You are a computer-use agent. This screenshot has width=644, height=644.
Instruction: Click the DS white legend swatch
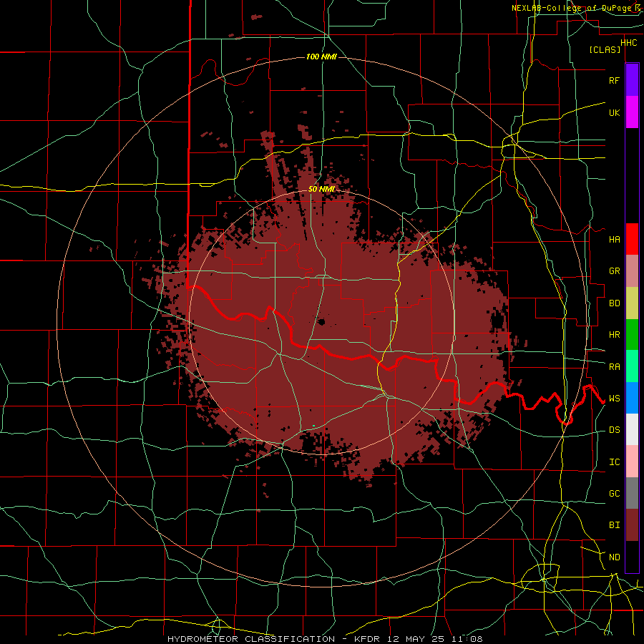coord(632,429)
